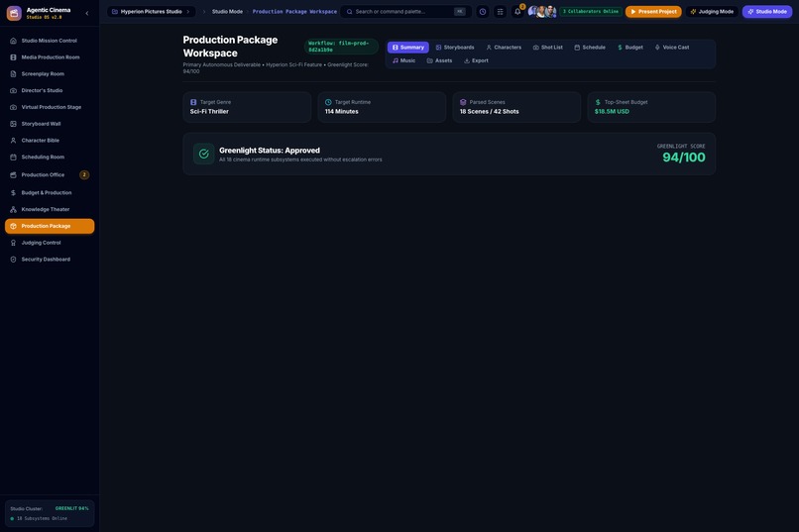Focus the search or command palette field
Viewport: 799px width, 532px height.
tap(405, 12)
